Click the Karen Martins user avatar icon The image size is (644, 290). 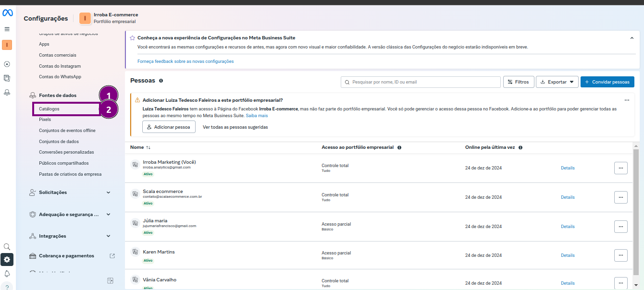click(135, 252)
